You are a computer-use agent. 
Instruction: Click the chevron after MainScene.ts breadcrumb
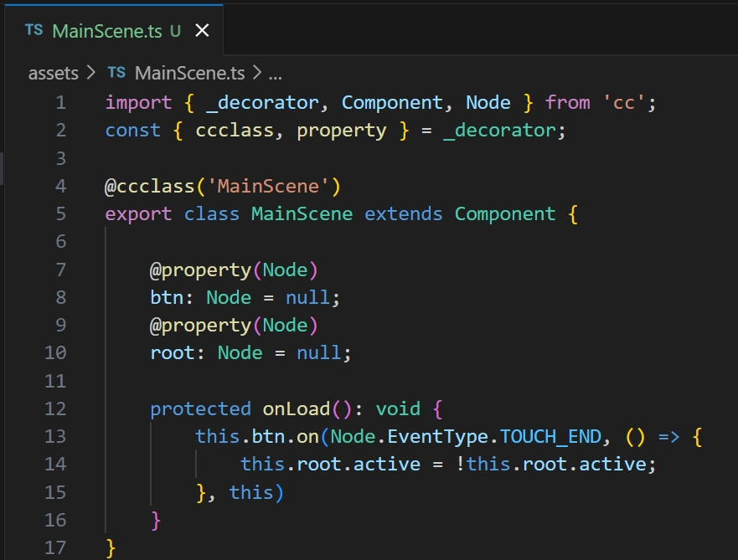[x=257, y=73]
